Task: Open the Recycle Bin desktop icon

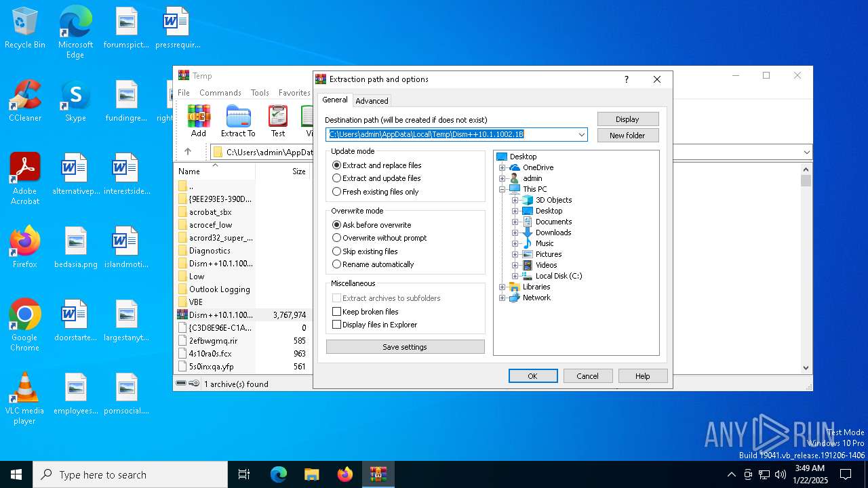Action: [x=25, y=28]
